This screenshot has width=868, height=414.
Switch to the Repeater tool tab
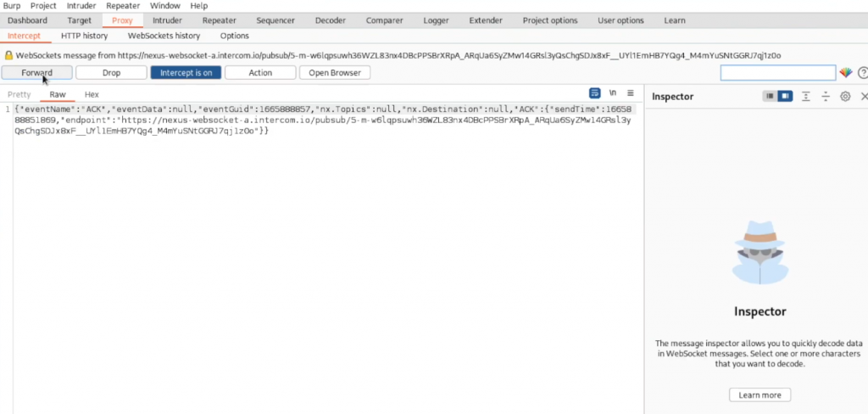[x=220, y=20]
